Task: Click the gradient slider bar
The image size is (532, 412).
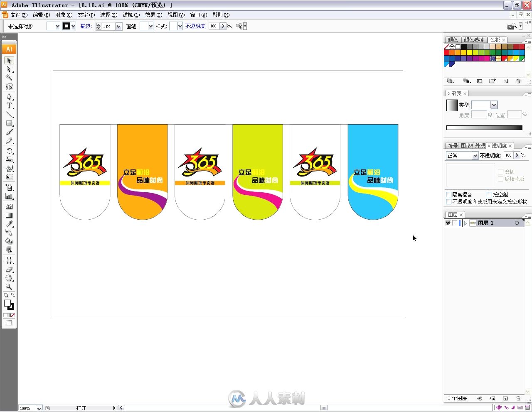Action: (484, 128)
